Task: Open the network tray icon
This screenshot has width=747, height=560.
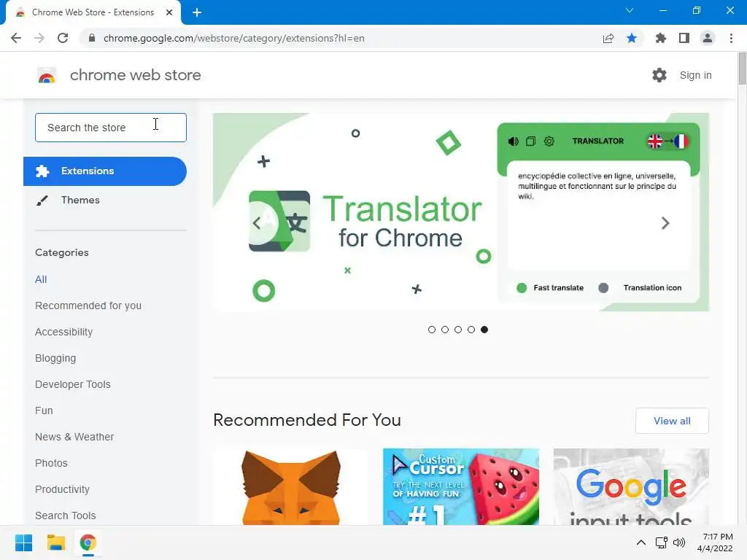Action: pyautogui.click(x=661, y=542)
